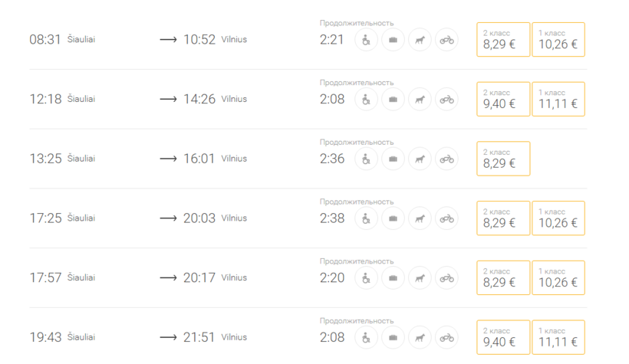Viewport: 629px width, 364px height.
Task: Click wheelchair accessibility icon for 08:31 train
Action: pyautogui.click(x=366, y=40)
